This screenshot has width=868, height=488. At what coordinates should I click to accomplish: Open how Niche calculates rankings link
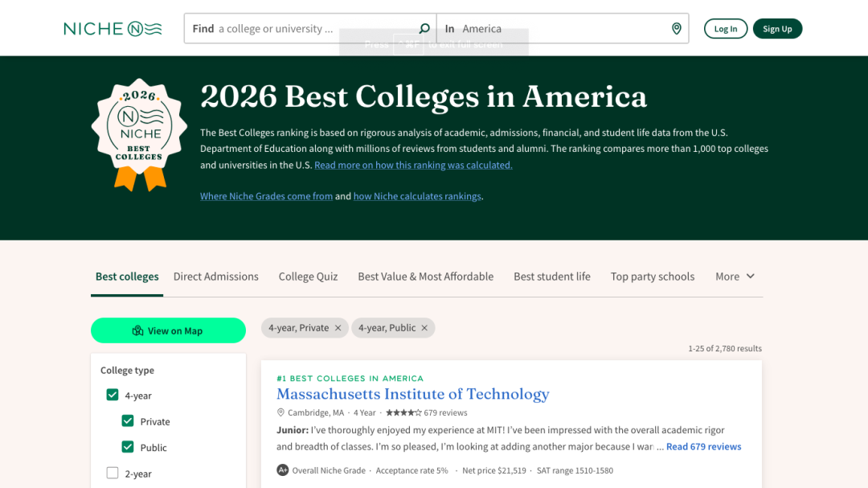pos(417,196)
